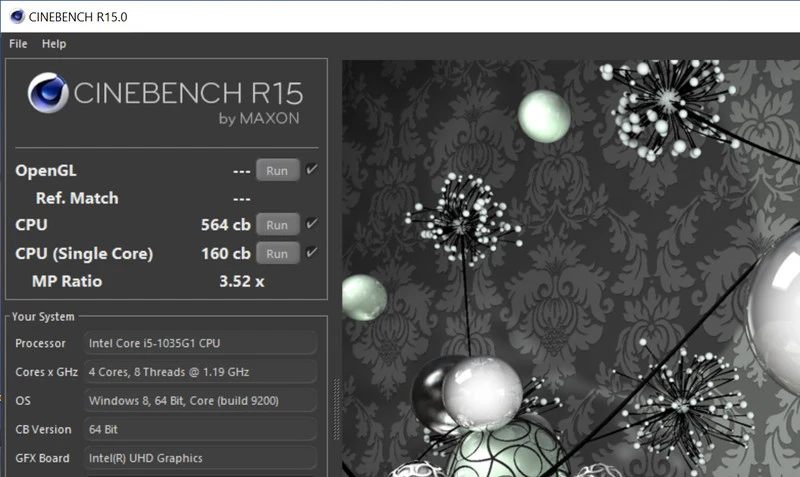Click the 160 cb single core score
The height and width of the screenshot is (477, 800).
click(226, 254)
